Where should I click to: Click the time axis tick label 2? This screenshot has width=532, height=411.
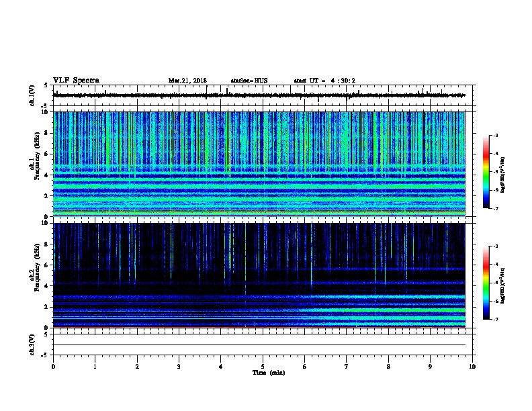[x=137, y=367]
